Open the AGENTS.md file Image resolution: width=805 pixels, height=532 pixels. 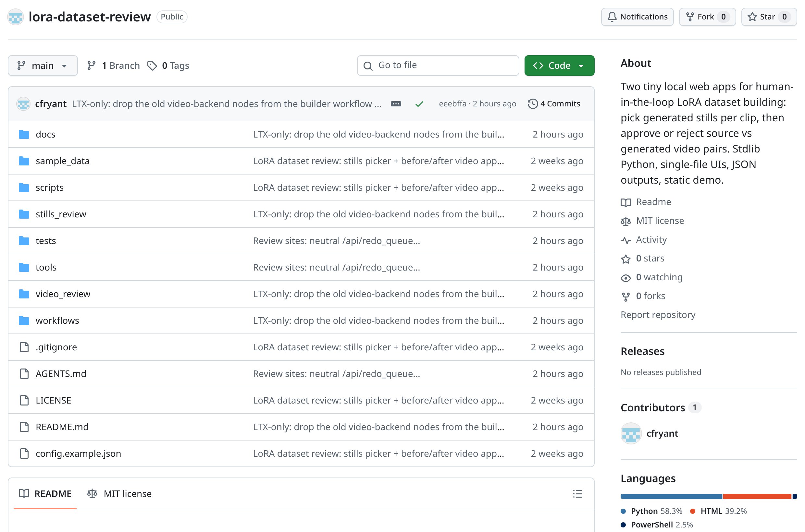pos(61,374)
